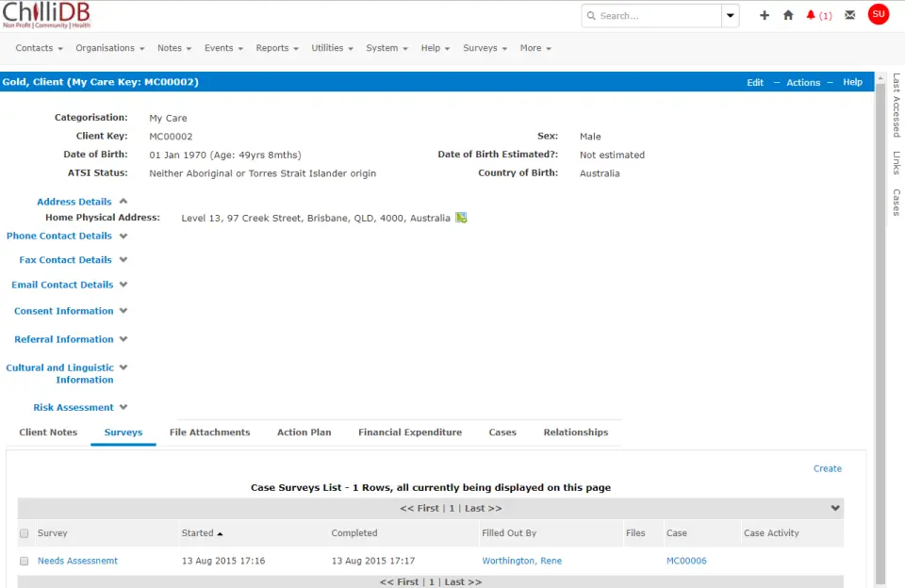Screen dimensions: 905x588
Task: Open Worthington, Rene contact link
Action: click(521, 561)
